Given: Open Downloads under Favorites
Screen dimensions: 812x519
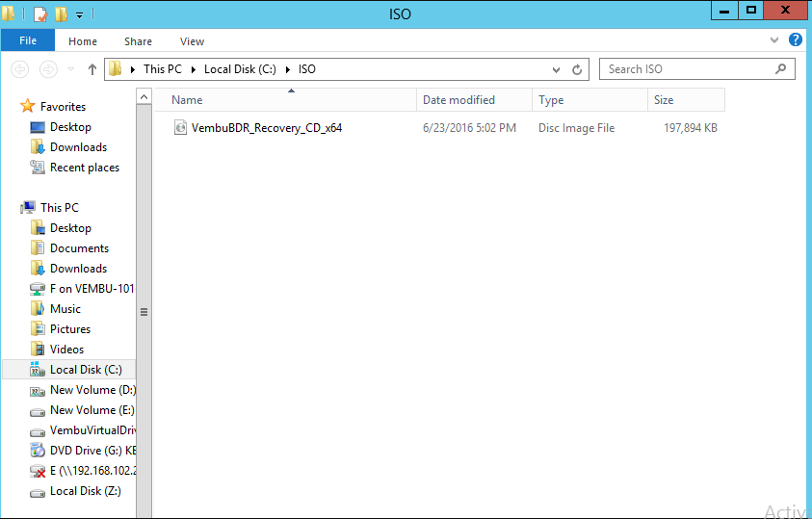Looking at the screenshot, I should 78,147.
